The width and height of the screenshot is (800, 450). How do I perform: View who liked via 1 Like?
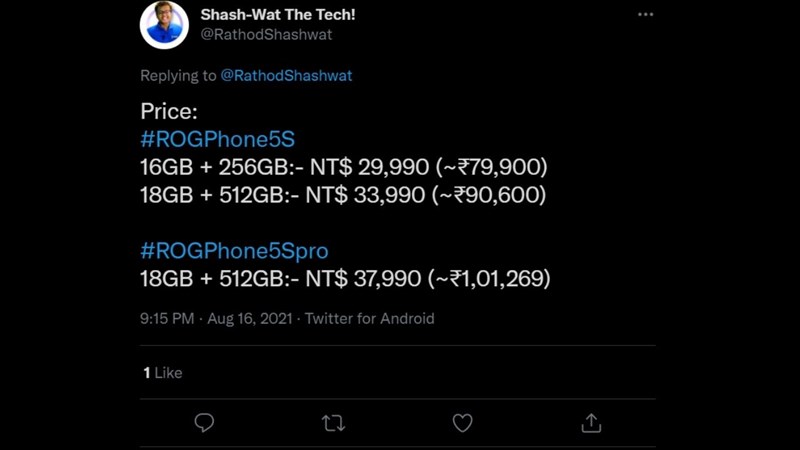162,372
